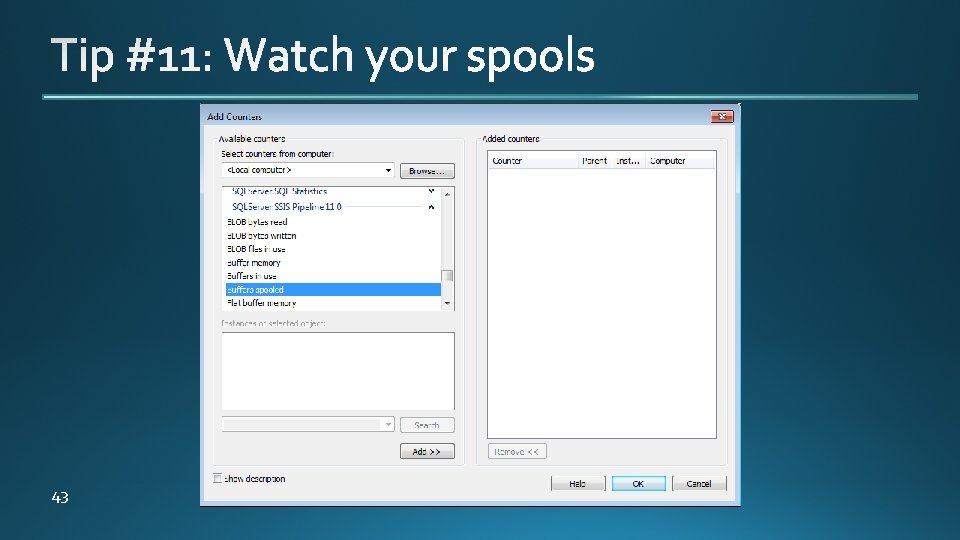
Task: Click the instances of selected object box
Action: click(x=338, y=371)
